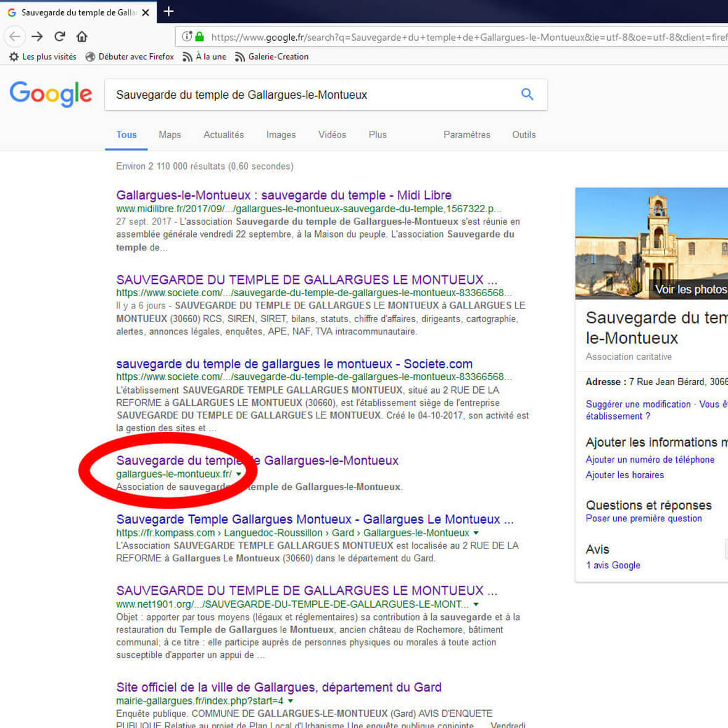The image size is (728, 728).
Task: Click the browser address bar URL
Action: tap(469, 37)
